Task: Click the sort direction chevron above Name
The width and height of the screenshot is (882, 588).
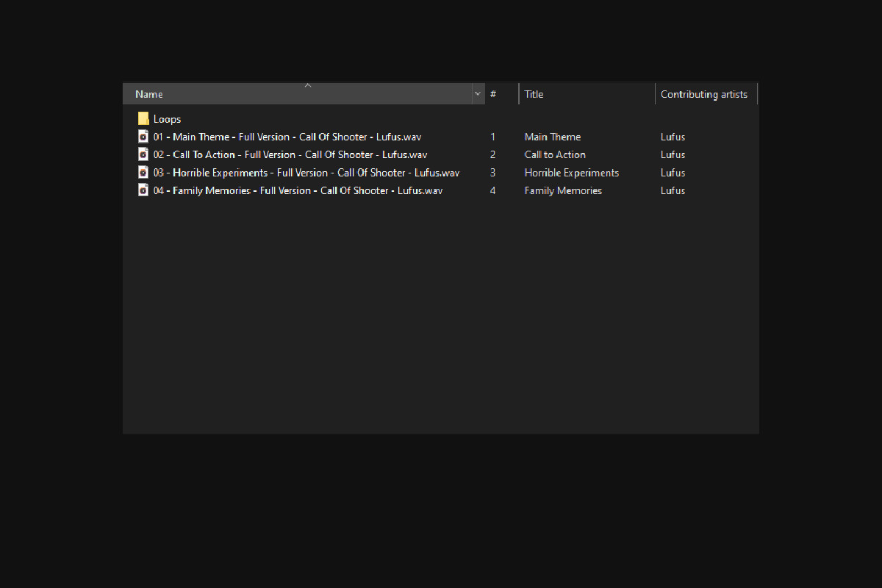Action: click(308, 86)
